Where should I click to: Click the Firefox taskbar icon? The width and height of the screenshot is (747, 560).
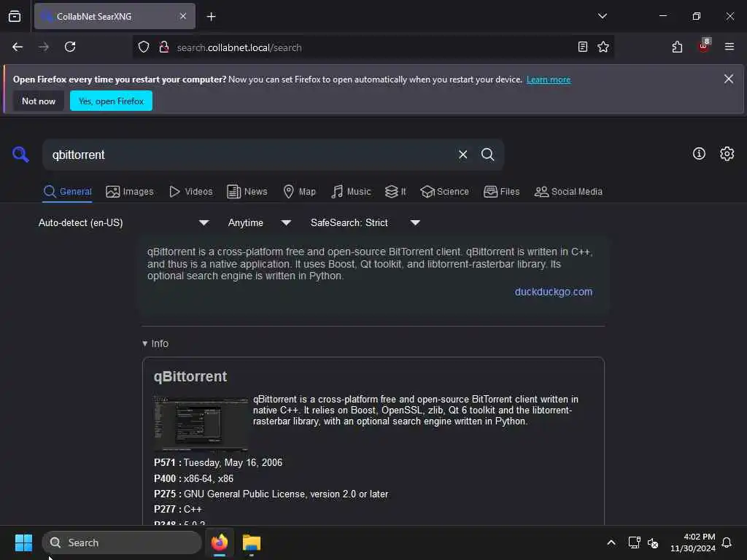[x=220, y=542]
